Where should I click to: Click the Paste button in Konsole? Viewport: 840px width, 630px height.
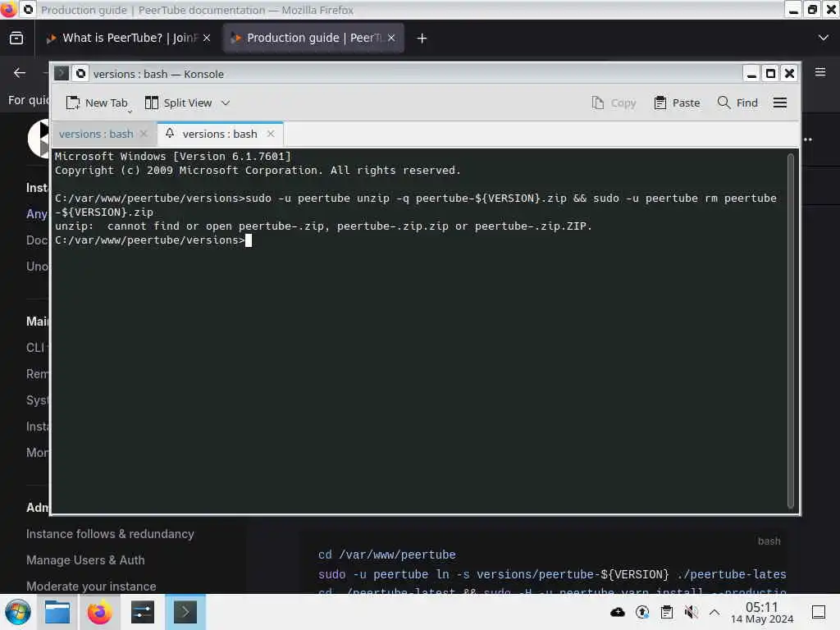pos(677,103)
